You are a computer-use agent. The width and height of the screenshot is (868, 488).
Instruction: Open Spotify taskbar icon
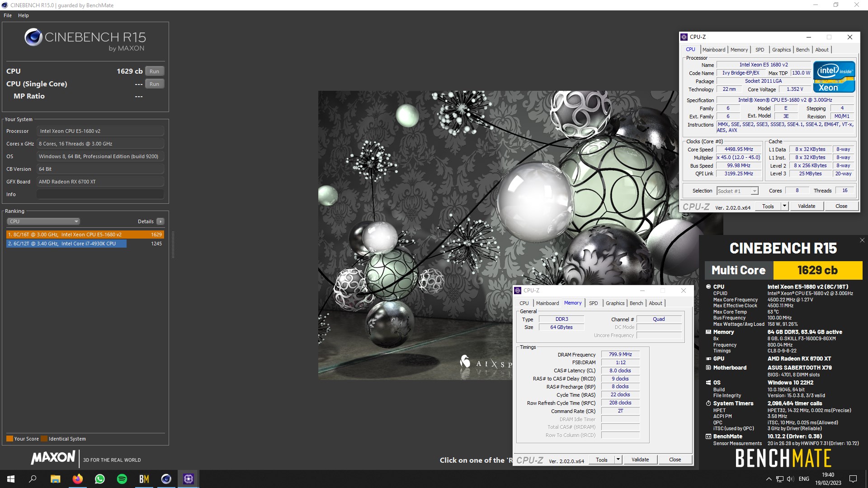point(122,479)
